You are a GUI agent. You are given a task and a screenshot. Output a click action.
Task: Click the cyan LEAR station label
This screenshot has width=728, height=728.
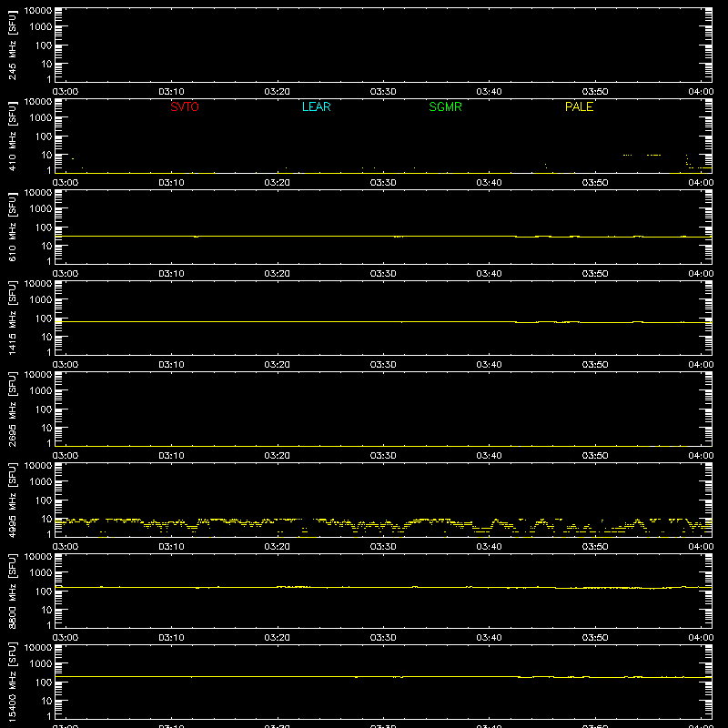click(x=316, y=106)
